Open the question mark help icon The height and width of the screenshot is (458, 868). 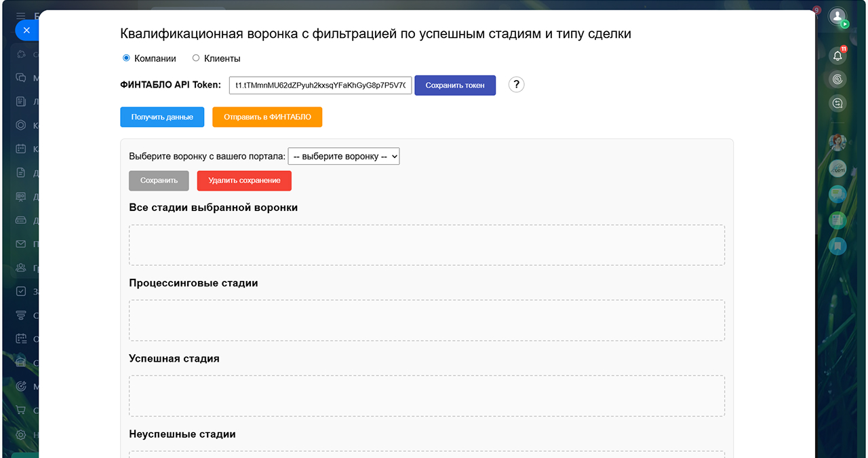pos(516,85)
